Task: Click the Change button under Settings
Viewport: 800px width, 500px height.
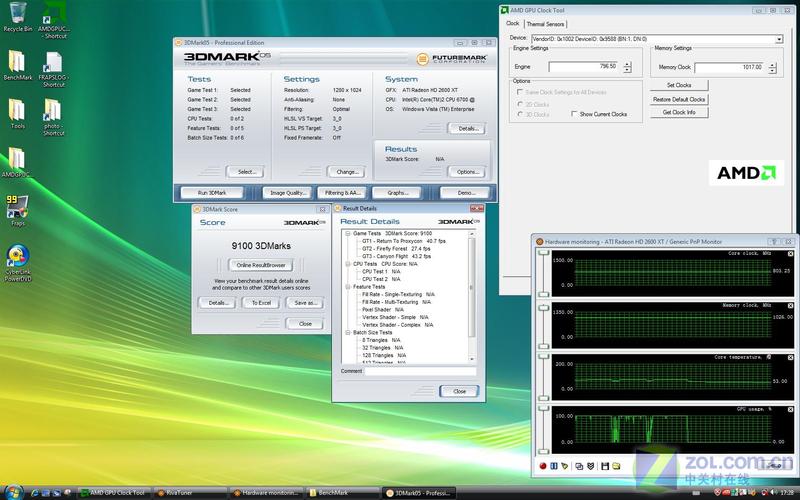Action: click(x=346, y=172)
